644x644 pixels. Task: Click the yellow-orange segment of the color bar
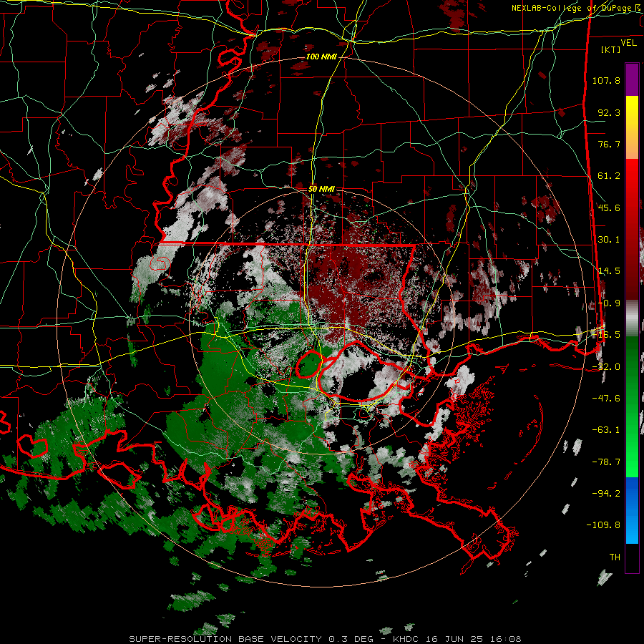click(x=632, y=127)
